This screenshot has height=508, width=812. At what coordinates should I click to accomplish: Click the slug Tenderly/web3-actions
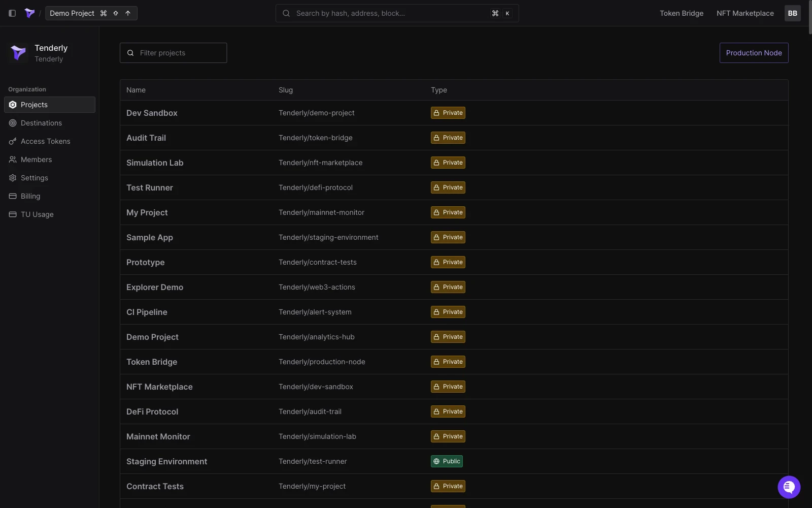pyautogui.click(x=317, y=287)
